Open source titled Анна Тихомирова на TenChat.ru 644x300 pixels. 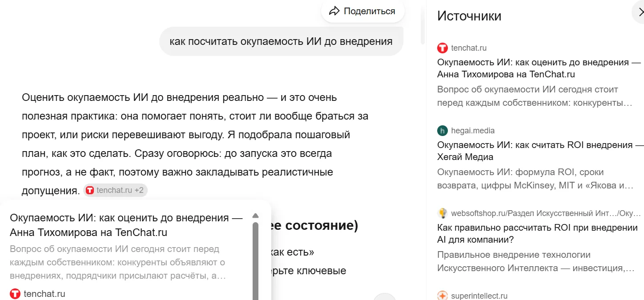click(x=539, y=68)
